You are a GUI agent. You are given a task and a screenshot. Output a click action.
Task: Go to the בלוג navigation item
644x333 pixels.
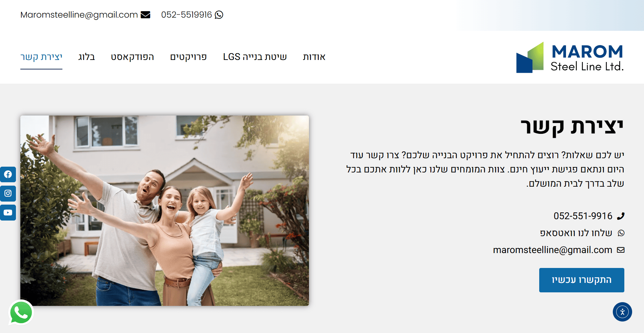coord(86,57)
